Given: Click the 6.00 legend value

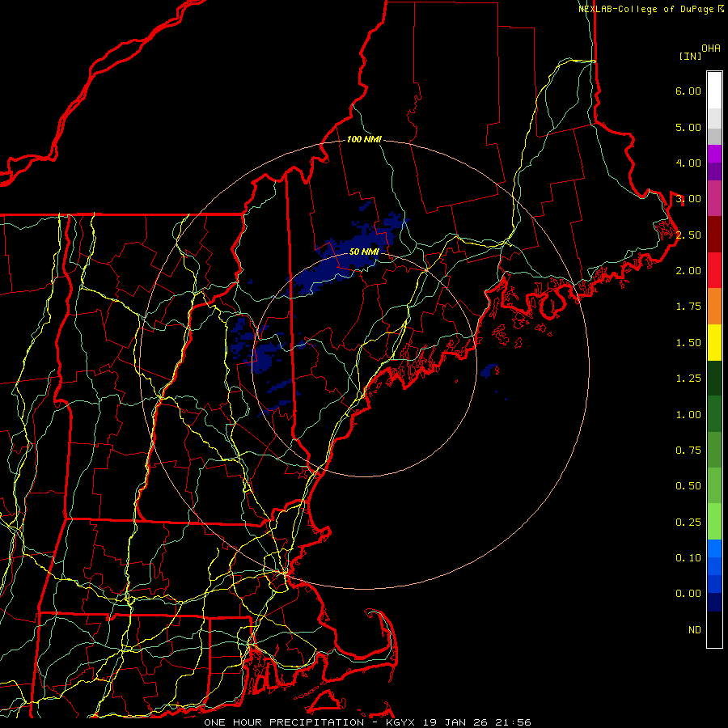Looking at the screenshot, I should pyautogui.click(x=688, y=91).
